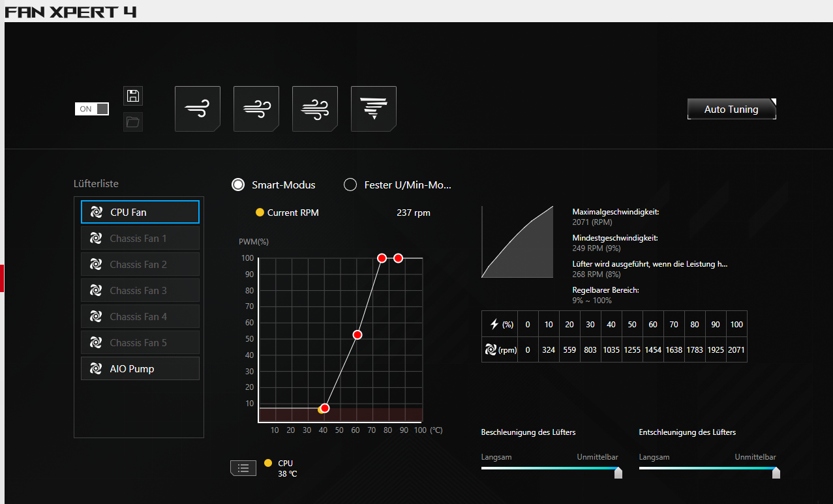Click the 1035 rpm table cell
The height and width of the screenshot is (504, 833).
(x=611, y=349)
